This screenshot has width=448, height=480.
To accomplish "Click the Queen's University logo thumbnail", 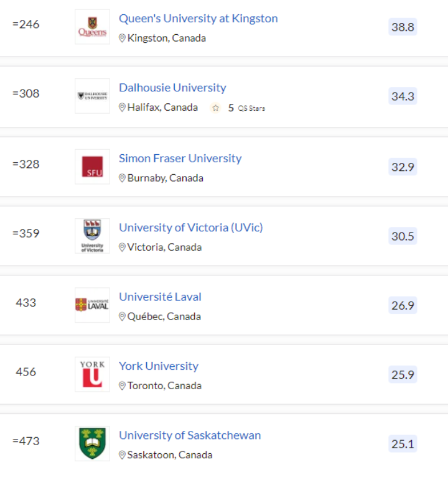I will click(x=92, y=27).
